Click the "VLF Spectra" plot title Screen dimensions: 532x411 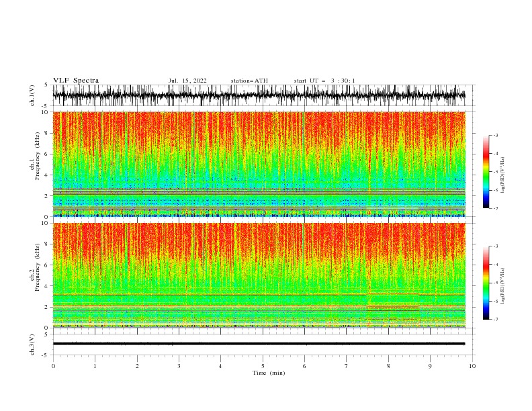[76, 81]
